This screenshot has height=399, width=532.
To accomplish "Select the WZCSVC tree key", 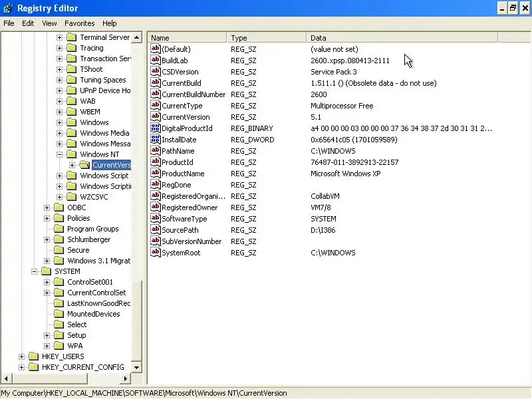I will coord(94,197).
